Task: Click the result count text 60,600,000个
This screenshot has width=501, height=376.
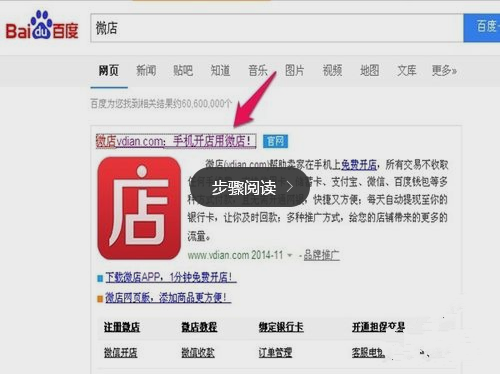Action: 207,104
